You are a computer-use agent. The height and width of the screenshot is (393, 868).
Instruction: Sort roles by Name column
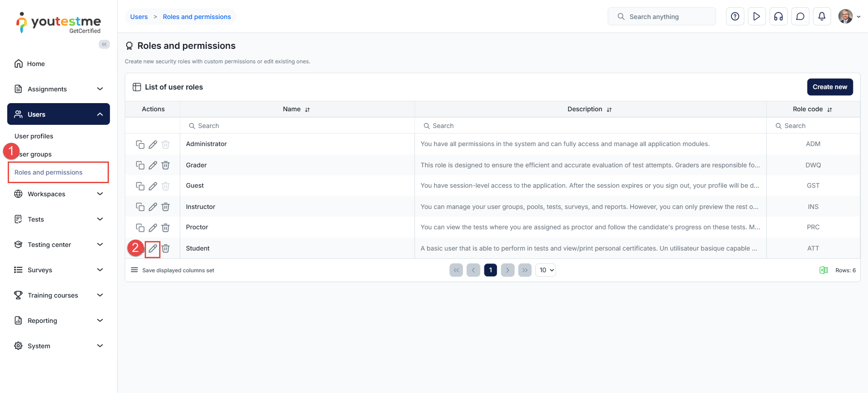pos(307,109)
